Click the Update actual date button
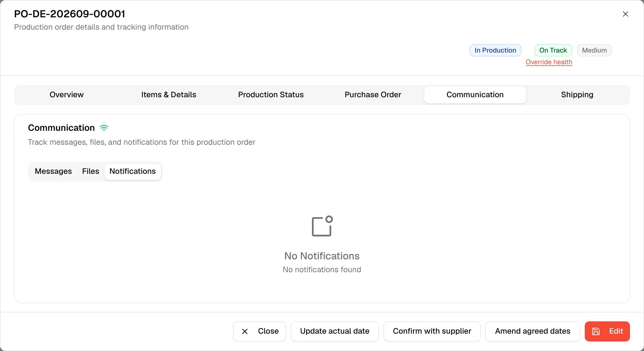Viewport: 644px width, 351px height. coord(335,331)
